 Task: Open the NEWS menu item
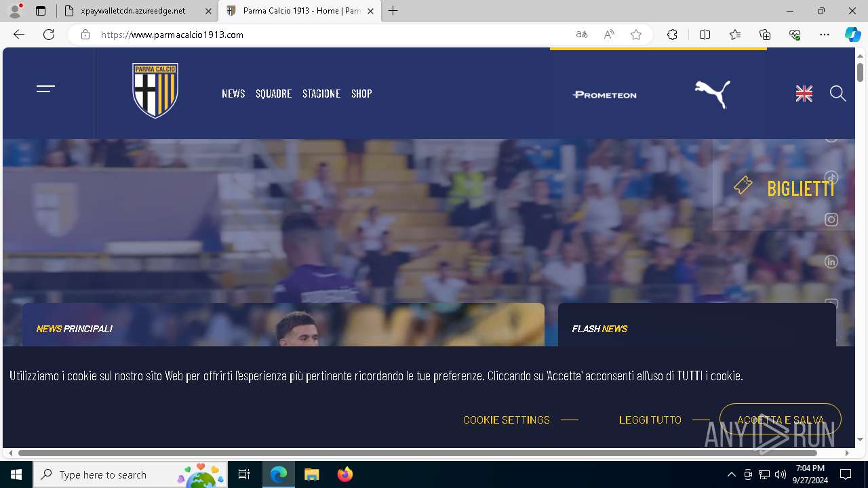(x=233, y=94)
